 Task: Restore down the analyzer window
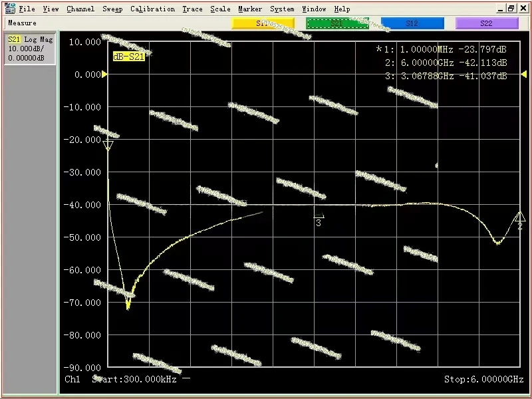pyautogui.click(x=511, y=9)
